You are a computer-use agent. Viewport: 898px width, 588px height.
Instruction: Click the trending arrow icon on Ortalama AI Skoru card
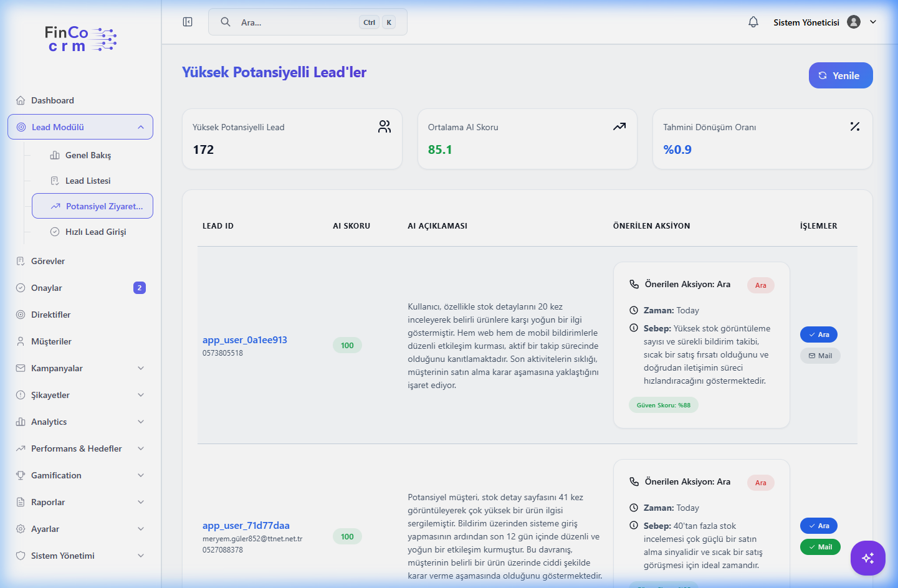(x=619, y=126)
